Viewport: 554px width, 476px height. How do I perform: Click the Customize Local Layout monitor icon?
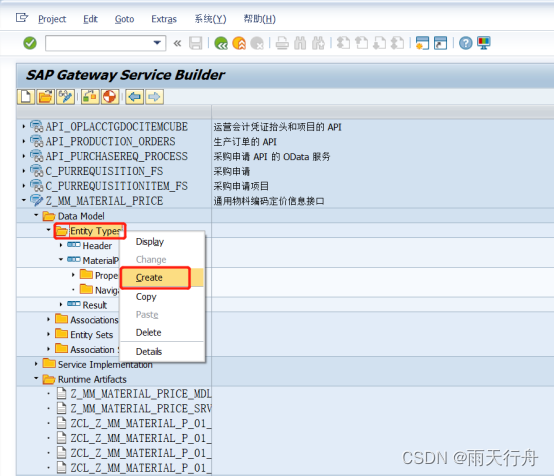pos(483,43)
